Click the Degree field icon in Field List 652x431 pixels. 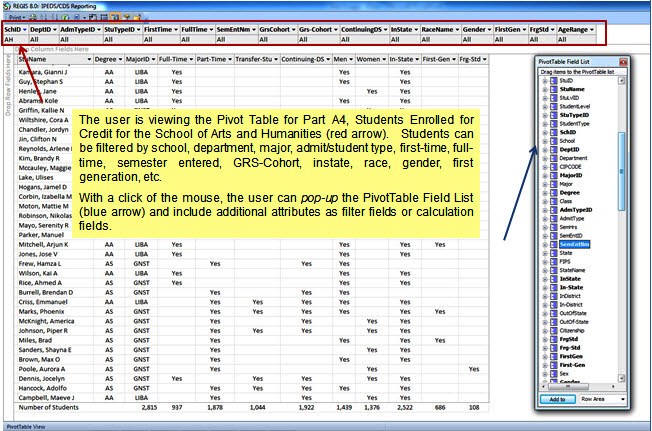[554, 192]
